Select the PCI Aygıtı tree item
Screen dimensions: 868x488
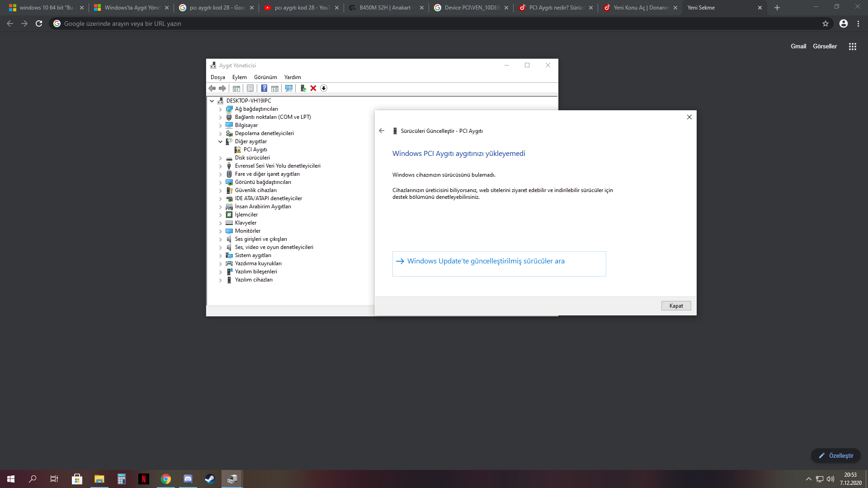pos(255,150)
